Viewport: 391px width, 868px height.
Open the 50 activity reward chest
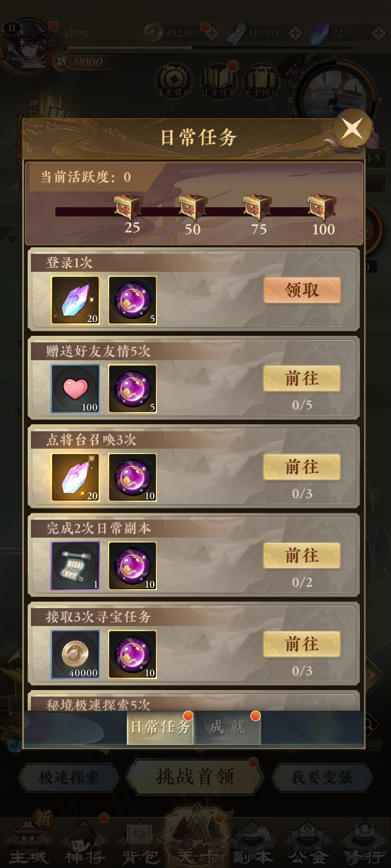pyautogui.click(x=192, y=207)
